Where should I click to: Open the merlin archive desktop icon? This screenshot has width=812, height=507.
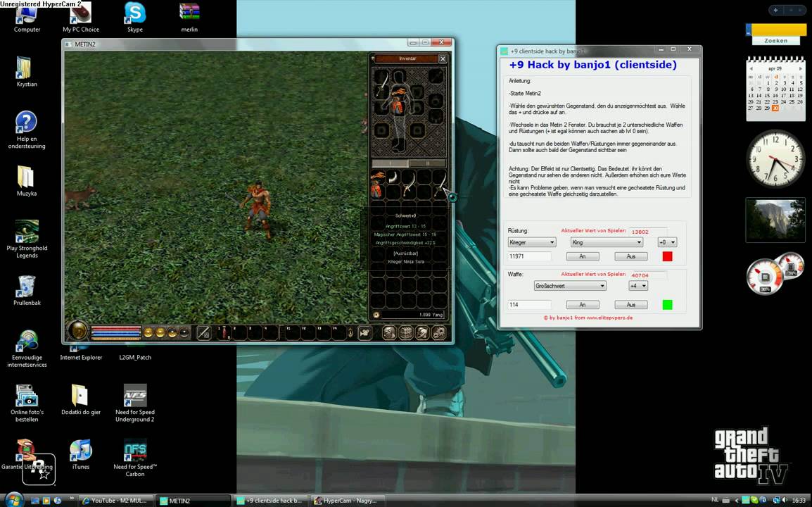[x=189, y=18]
